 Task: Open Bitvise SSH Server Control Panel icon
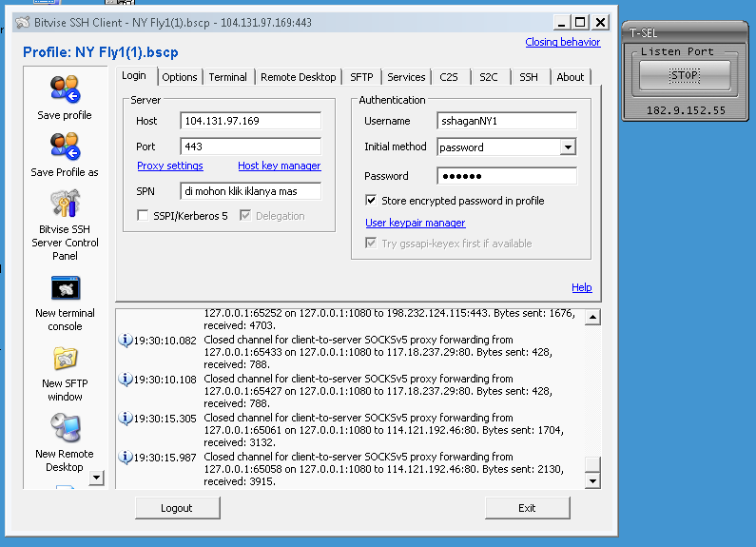click(x=65, y=203)
